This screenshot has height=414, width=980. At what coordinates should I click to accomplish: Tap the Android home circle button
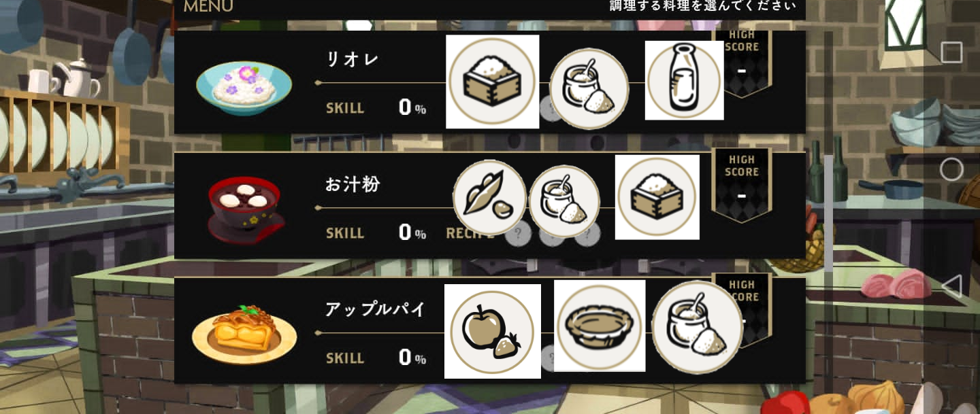[x=951, y=169]
